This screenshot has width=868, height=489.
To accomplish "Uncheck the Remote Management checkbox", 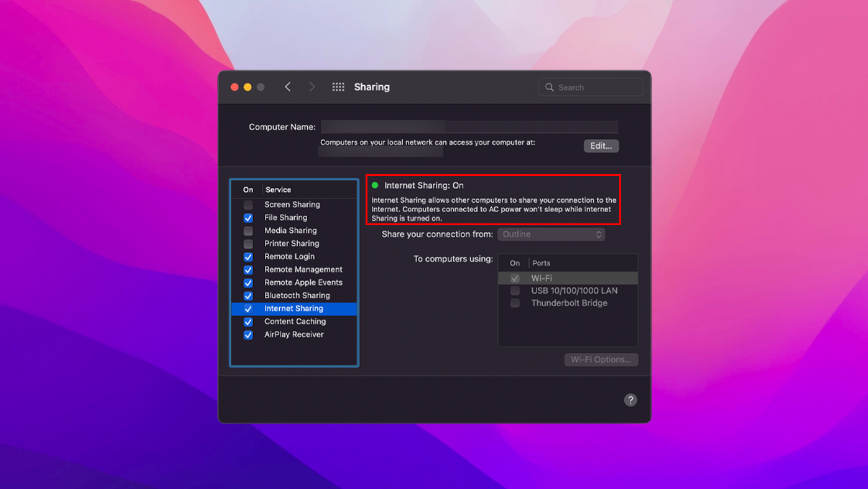I will pos(248,270).
